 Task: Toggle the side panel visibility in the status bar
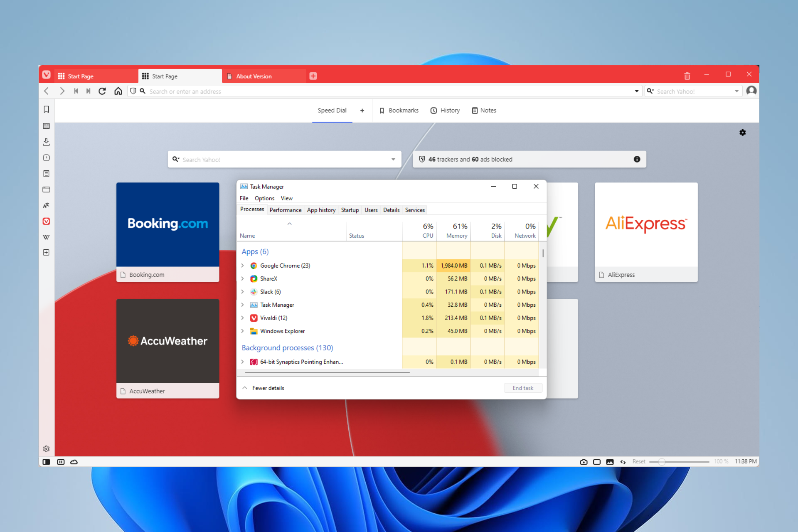coord(47,462)
